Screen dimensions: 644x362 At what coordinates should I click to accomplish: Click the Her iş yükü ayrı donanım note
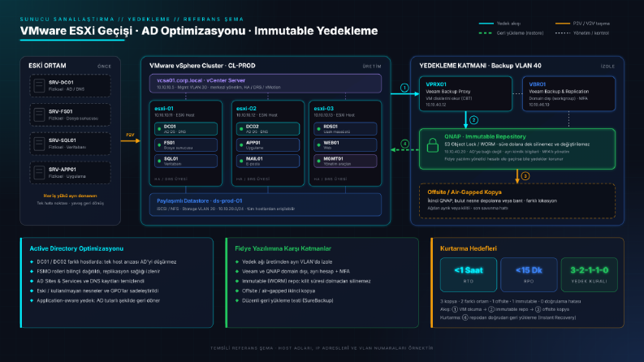(x=70, y=196)
